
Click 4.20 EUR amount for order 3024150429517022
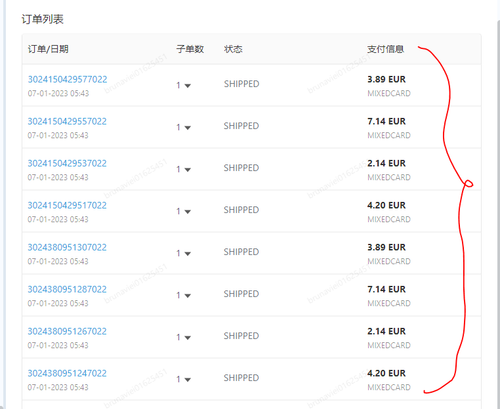tap(386, 205)
